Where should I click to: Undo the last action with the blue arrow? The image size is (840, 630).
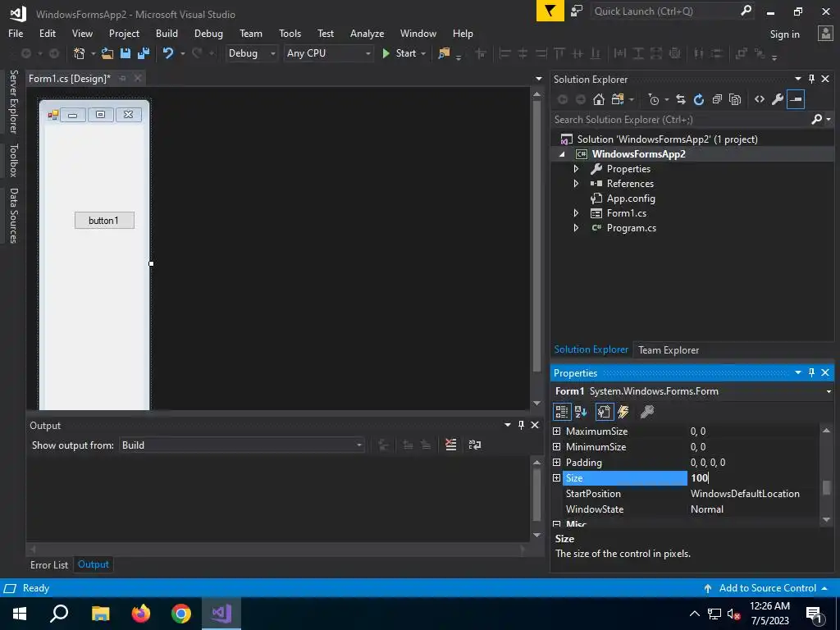click(168, 53)
